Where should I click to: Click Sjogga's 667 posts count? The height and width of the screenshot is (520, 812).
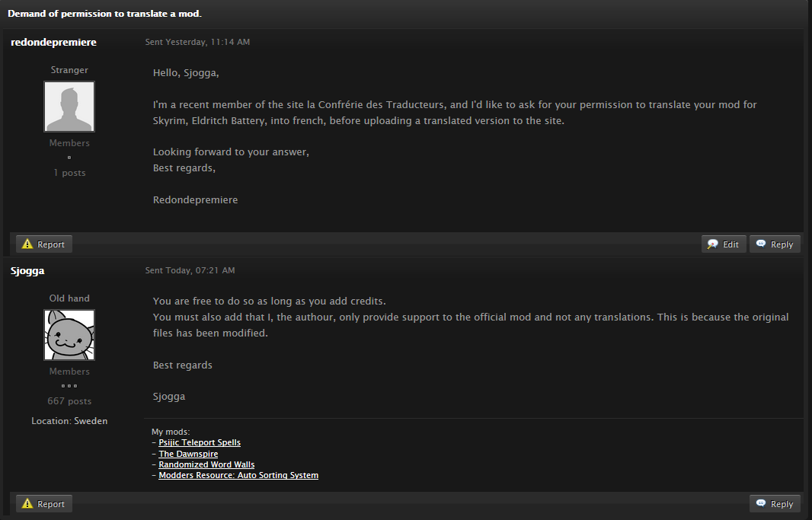(x=69, y=401)
